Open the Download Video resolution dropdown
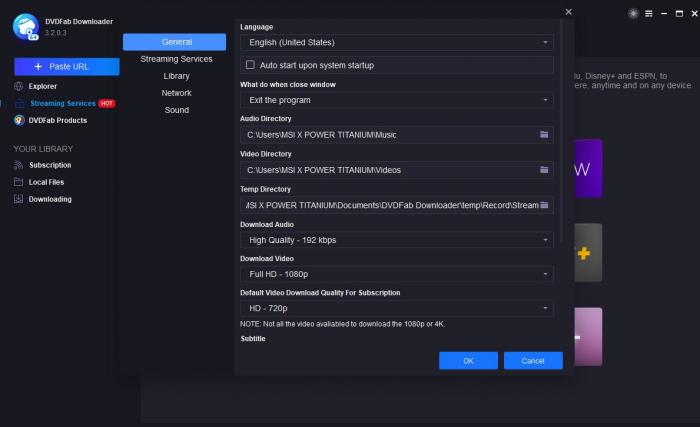The height and width of the screenshot is (427, 700). tap(397, 274)
